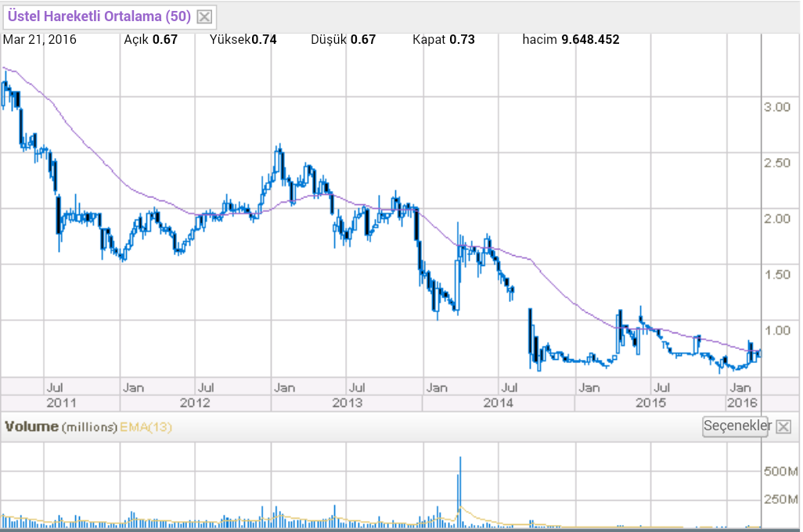
Task: Select the 2015 year label
Action: coord(650,403)
